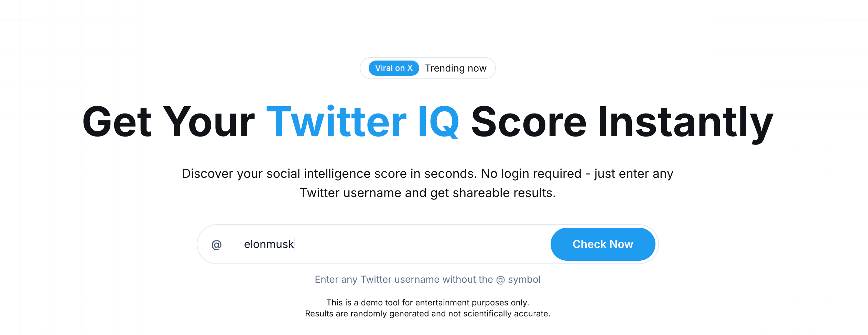
Task: Click the demo disclaimer text link
Action: (427, 308)
